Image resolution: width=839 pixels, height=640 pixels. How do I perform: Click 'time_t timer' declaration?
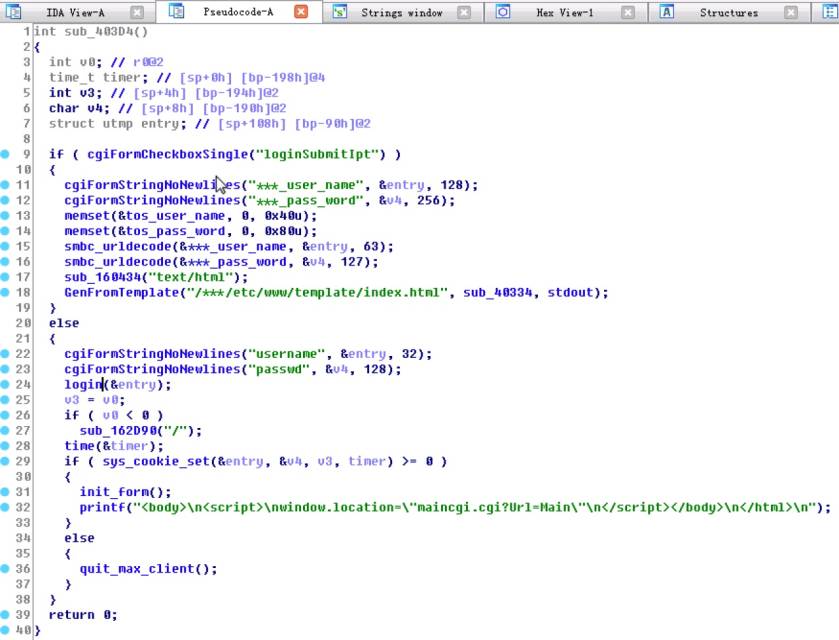point(98,78)
